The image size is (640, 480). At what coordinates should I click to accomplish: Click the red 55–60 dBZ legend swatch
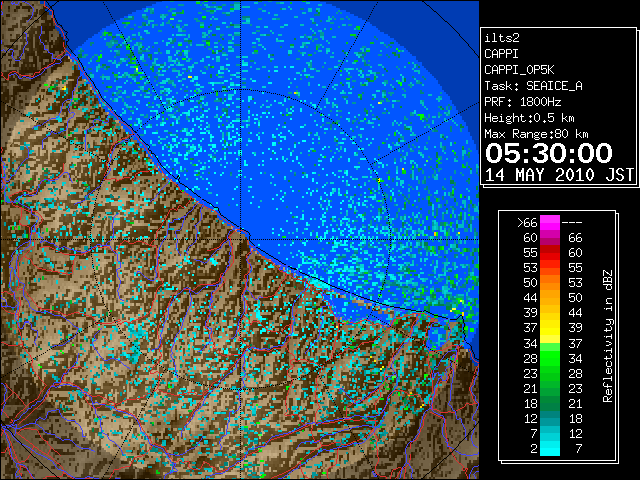point(550,253)
